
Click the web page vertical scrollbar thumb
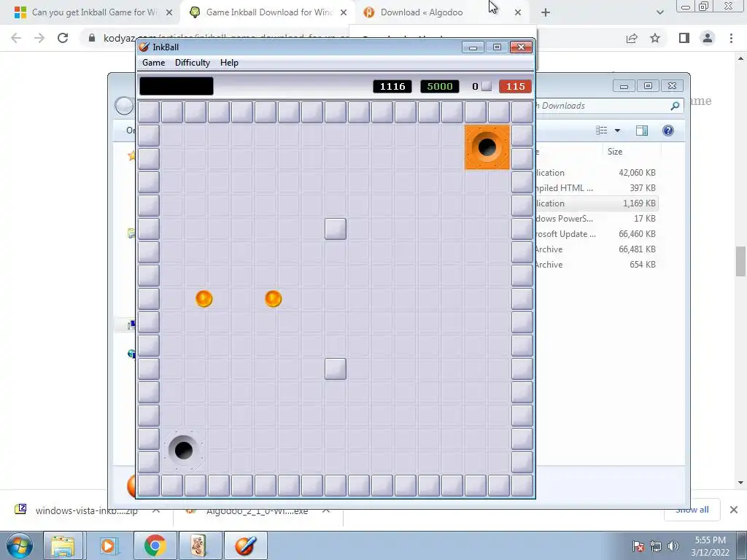coord(740,261)
